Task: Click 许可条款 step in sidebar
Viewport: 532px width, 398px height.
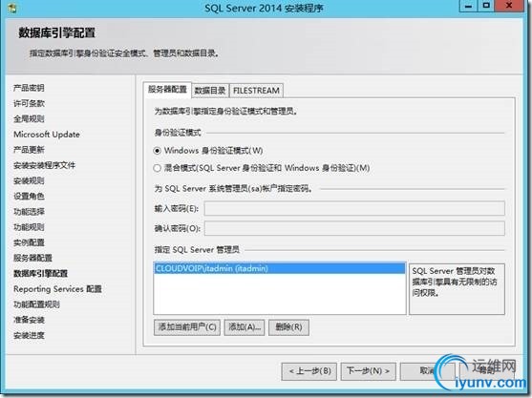Action: pyautogui.click(x=29, y=103)
